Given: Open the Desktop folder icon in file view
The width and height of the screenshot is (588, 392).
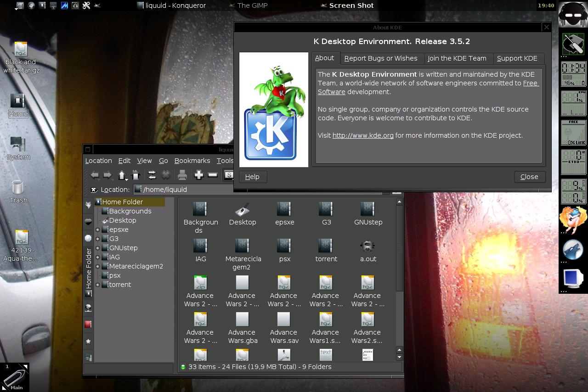Looking at the screenshot, I should tap(243, 214).
